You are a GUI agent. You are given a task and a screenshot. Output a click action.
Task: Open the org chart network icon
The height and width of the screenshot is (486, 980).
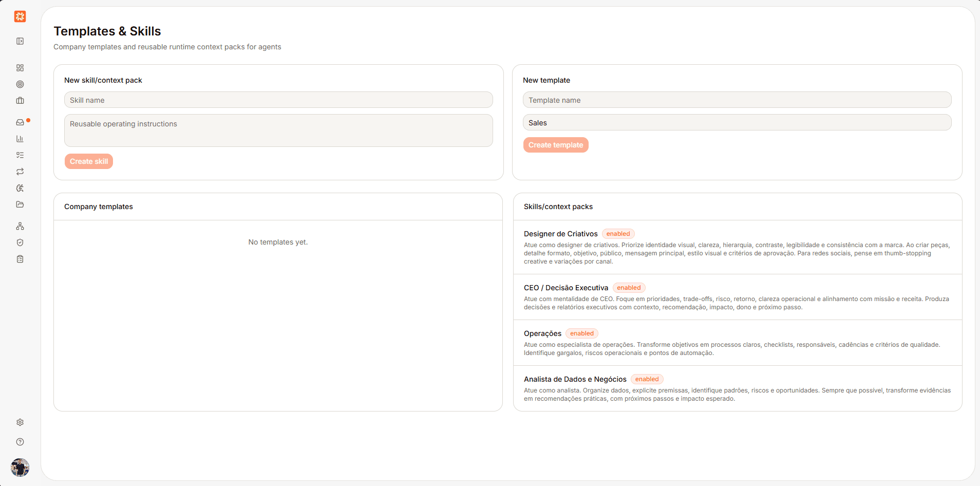click(20, 226)
